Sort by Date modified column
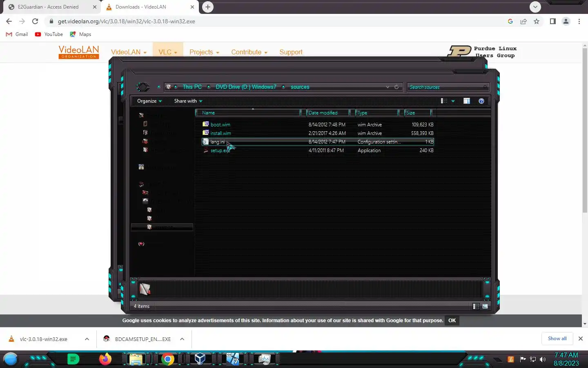This screenshot has height=368, width=588. [x=328, y=113]
